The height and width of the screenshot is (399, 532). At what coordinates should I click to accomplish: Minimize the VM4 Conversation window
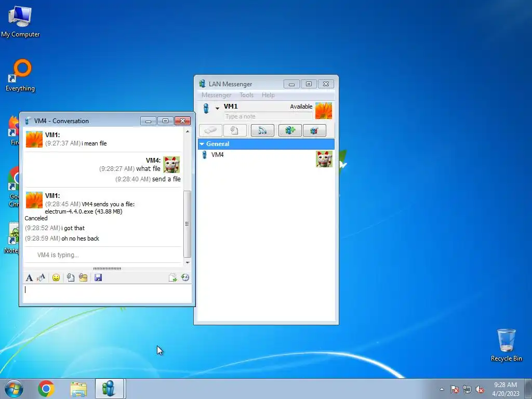pyautogui.click(x=148, y=121)
